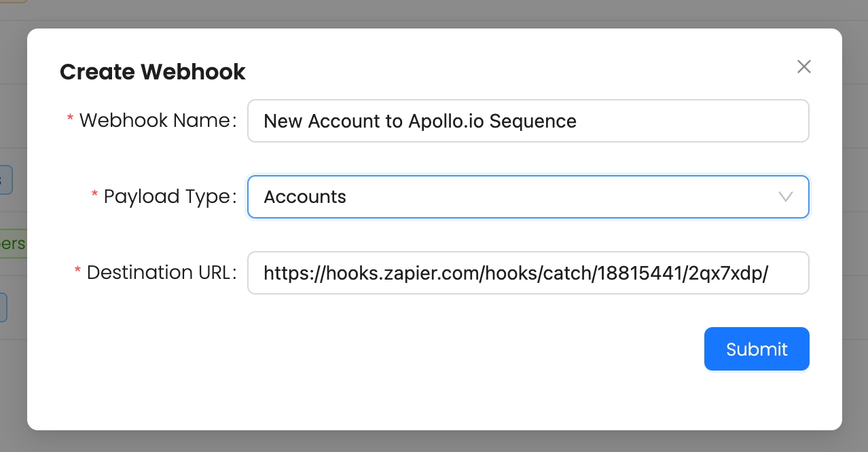The height and width of the screenshot is (452, 868).
Task: Click the dimmed backdrop above the dialog
Action: pyautogui.click(x=435, y=12)
